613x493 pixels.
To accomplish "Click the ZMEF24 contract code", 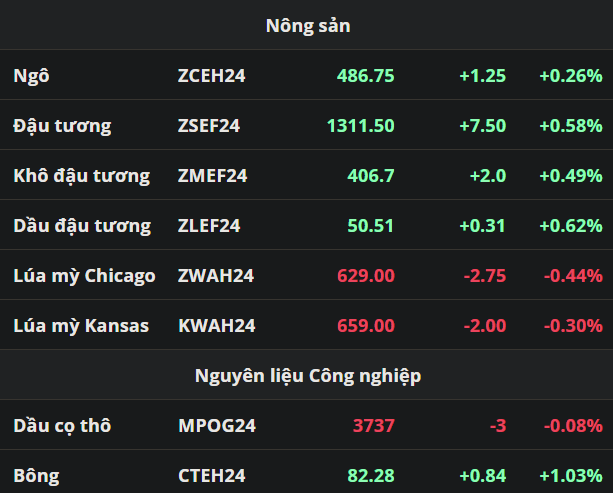I will point(212,176).
